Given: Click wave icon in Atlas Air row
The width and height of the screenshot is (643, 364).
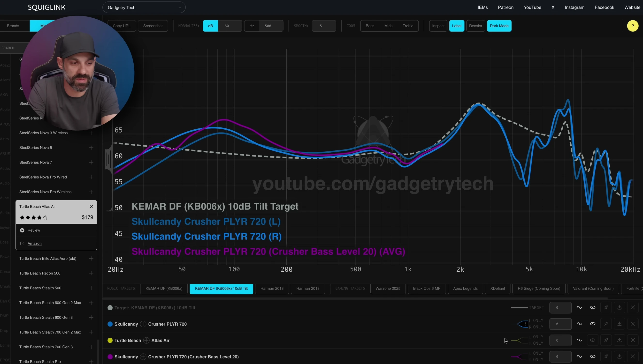Looking at the screenshot, I should coord(579,340).
